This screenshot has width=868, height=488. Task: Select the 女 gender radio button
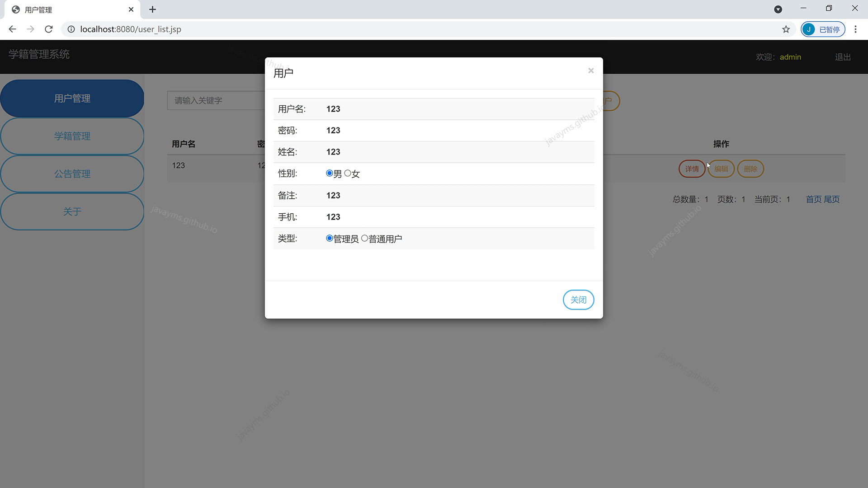pos(347,174)
